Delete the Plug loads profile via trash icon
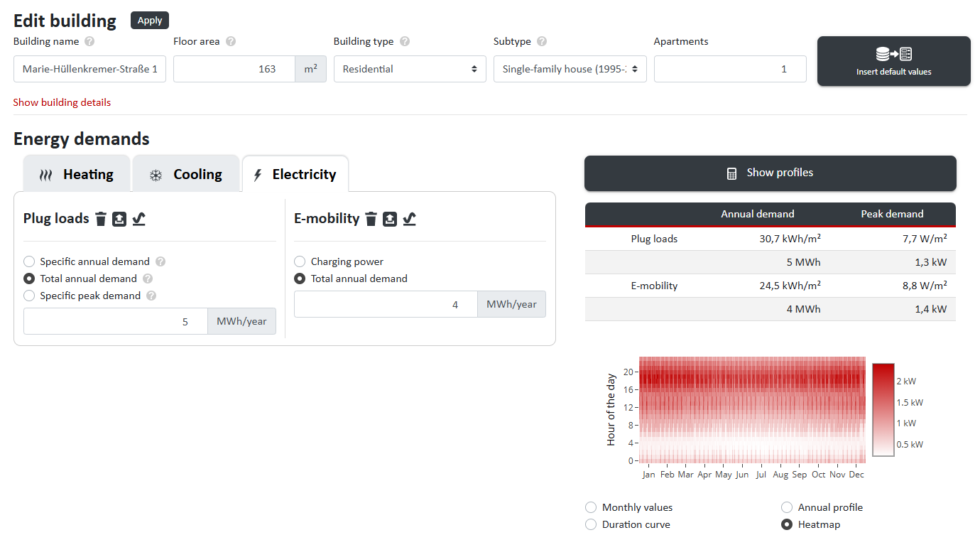This screenshot has width=980, height=535. (101, 219)
